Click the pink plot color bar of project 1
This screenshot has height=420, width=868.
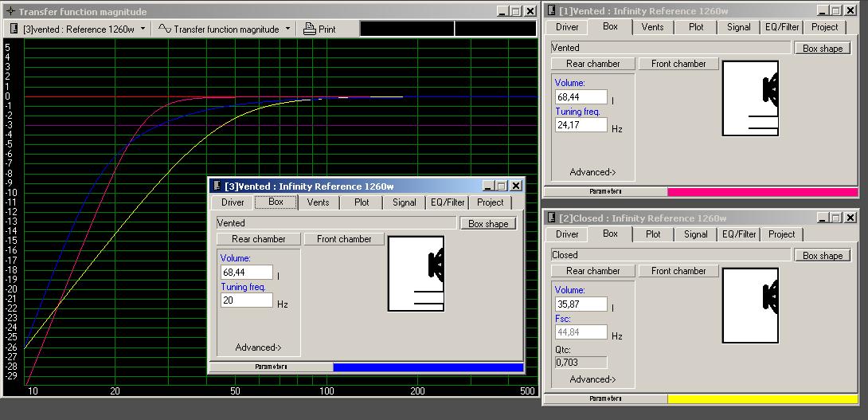coord(762,192)
